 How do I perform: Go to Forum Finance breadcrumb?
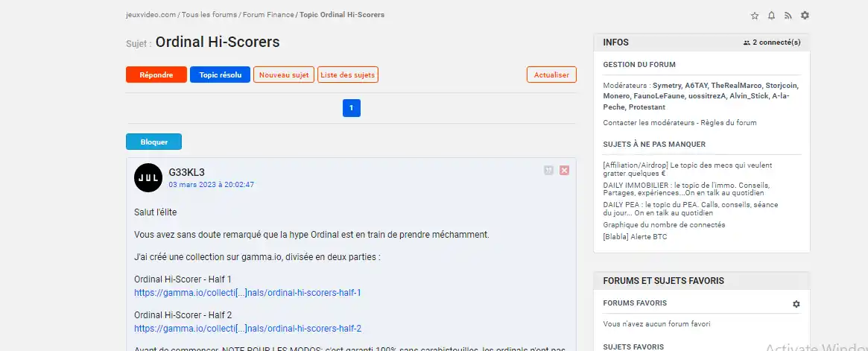click(268, 15)
